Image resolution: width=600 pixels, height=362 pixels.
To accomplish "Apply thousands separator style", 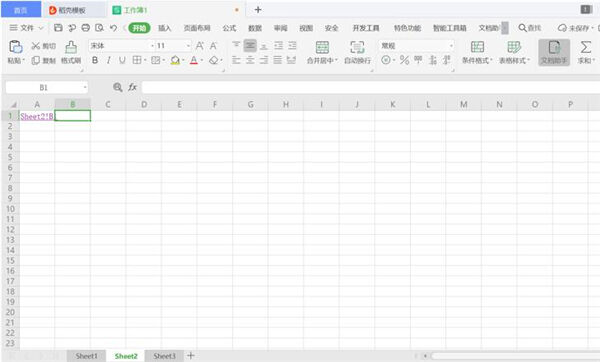I will point(418,60).
